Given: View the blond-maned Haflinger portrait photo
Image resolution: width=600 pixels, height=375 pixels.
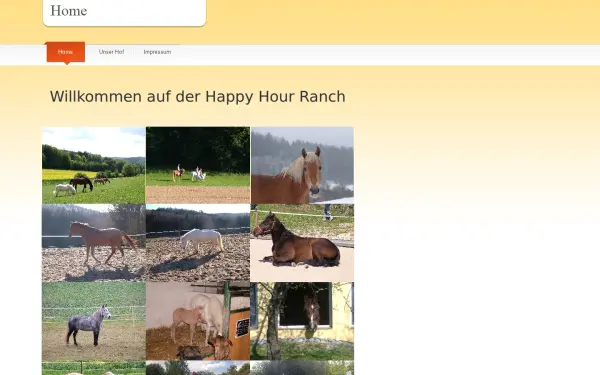Looking at the screenshot, I should click(x=302, y=165).
